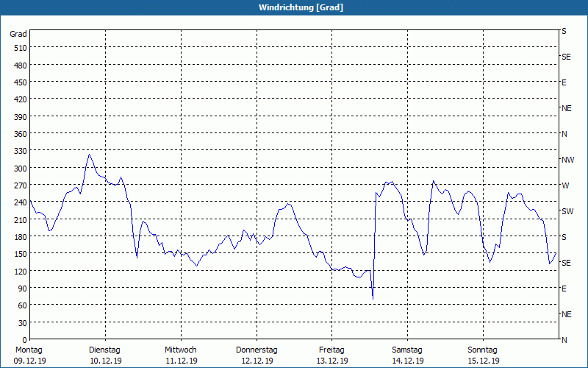Viewport: 588px width, 368px height.
Task: Click the Freitag day label
Action: tap(331, 350)
